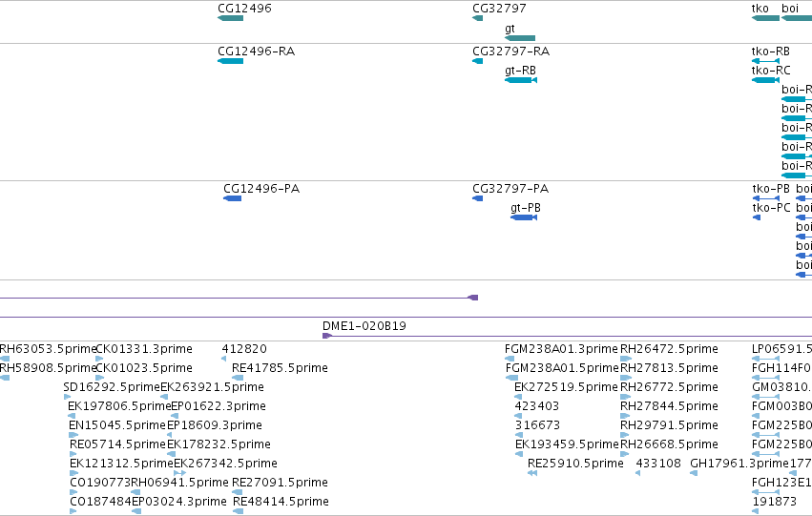Select EST label starting FGH114F0
The height and width of the screenshot is (516, 812).
tap(781, 368)
